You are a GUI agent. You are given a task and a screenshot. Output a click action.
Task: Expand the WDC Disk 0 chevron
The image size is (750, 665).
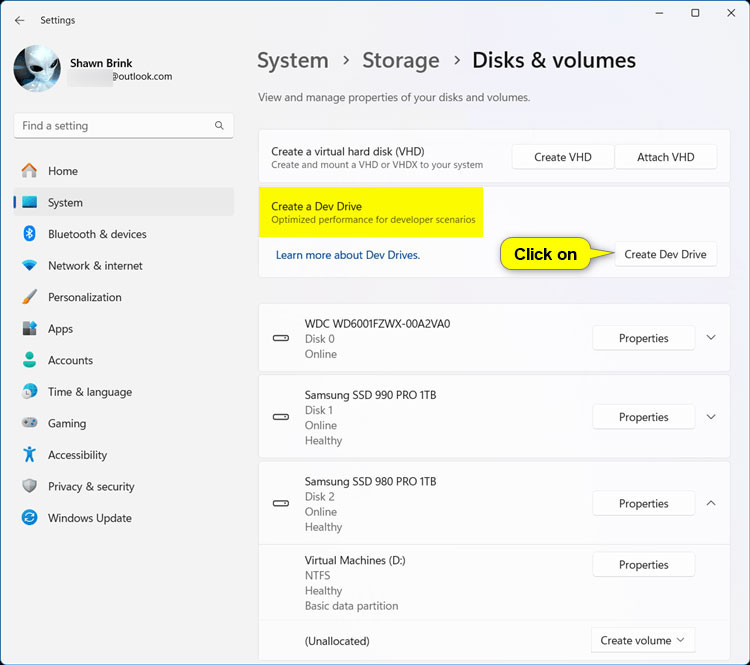click(x=711, y=338)
